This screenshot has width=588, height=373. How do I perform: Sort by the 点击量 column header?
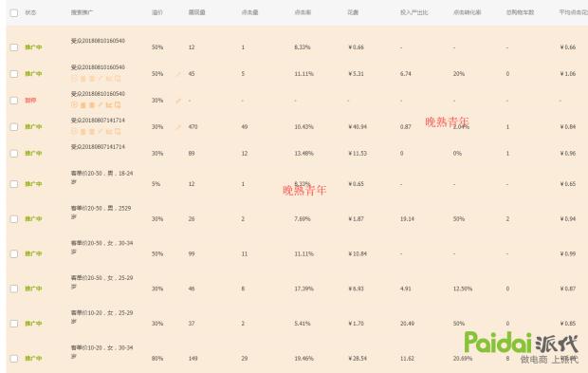click(249, 12)
